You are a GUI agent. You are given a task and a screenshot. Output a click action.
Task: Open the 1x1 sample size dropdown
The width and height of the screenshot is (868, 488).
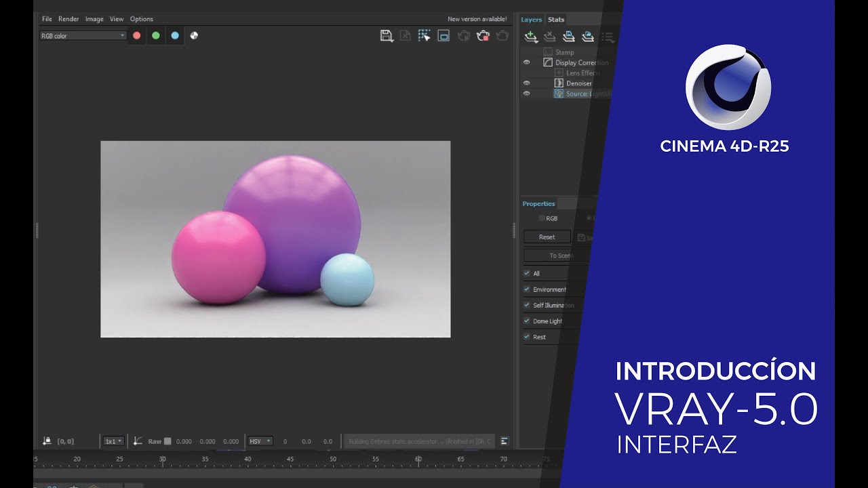[113, 441]
